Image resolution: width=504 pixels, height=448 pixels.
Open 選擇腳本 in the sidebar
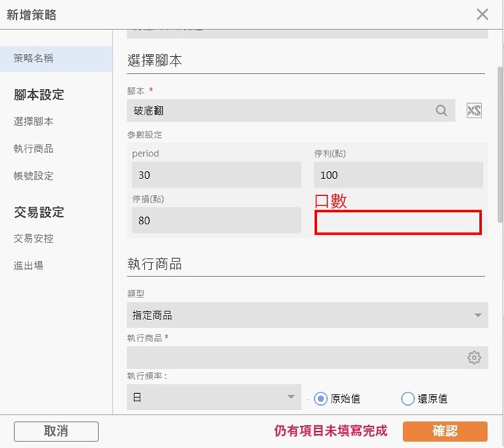click(x=34, y=121)
